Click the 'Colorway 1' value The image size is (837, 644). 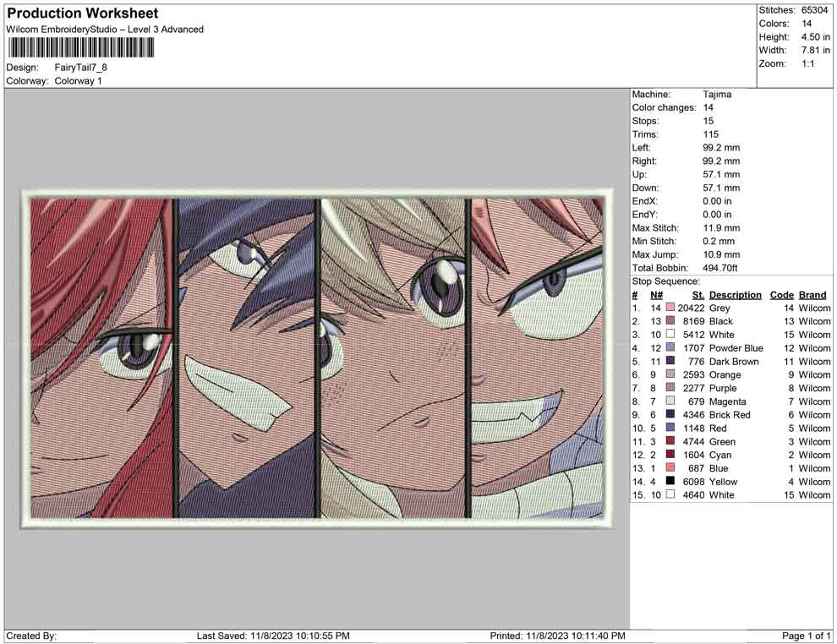click(78, 81)
